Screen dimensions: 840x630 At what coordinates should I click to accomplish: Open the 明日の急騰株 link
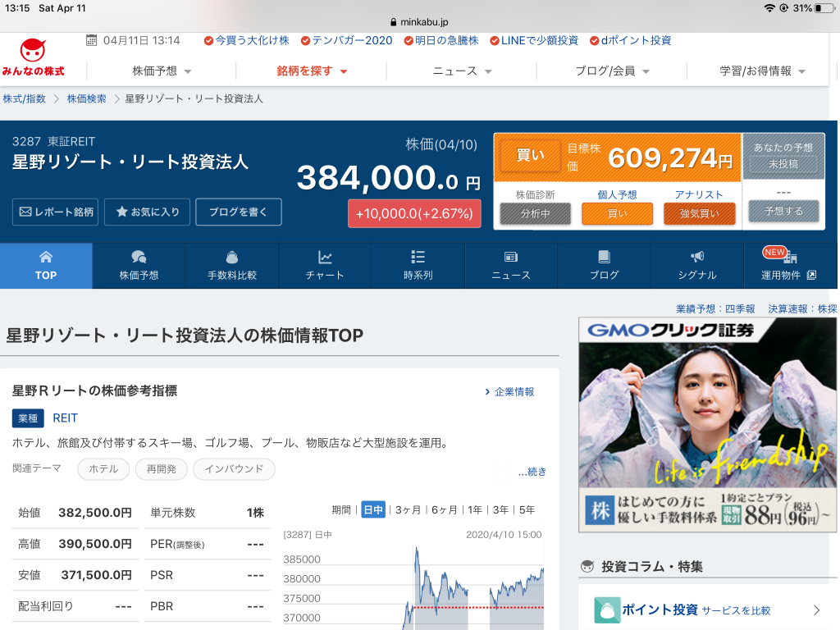(x=441, y=40)
